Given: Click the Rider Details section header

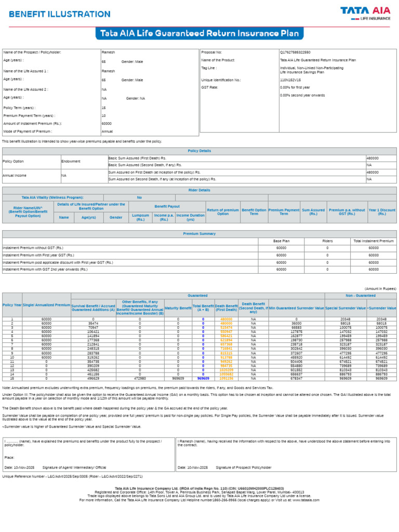Looking at the screenshot, I should point(199,190).
